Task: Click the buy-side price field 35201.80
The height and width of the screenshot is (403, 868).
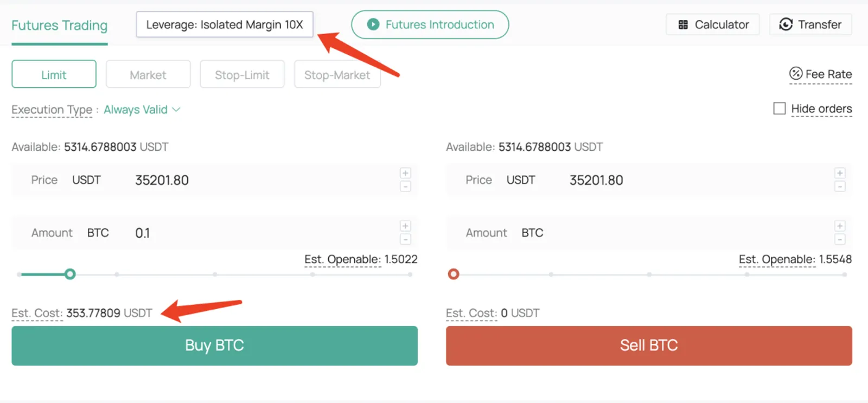Action: (x=214, y=180)
